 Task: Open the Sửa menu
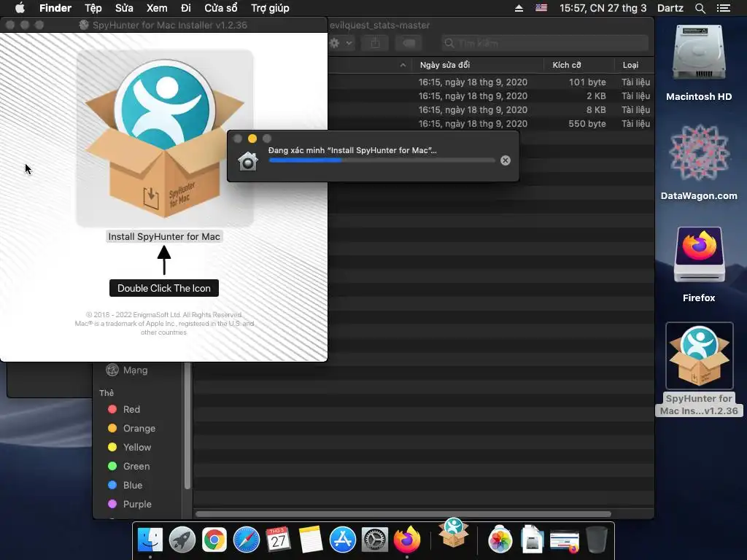click(124, 8)
